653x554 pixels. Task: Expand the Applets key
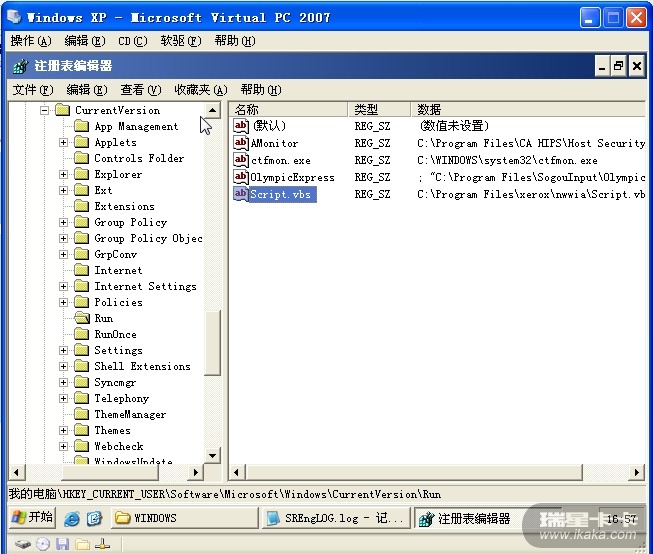63,142
